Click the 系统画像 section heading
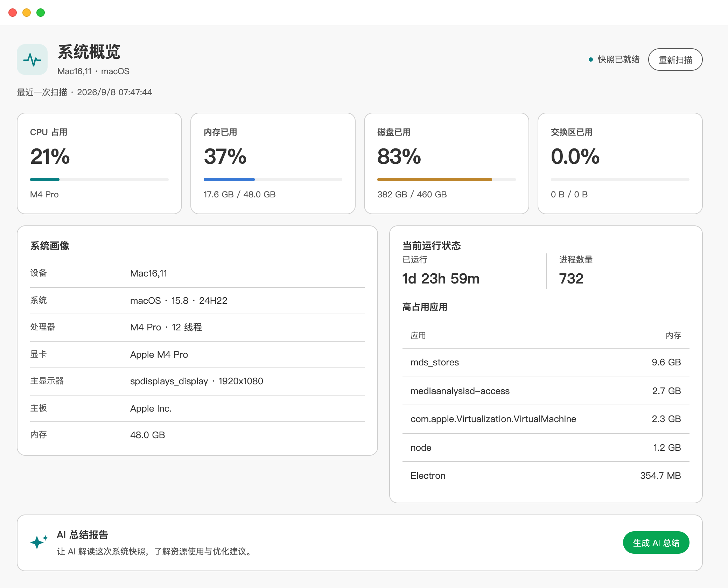The height and width of the screenshot is (588, 728). click(x=50, y=246)
